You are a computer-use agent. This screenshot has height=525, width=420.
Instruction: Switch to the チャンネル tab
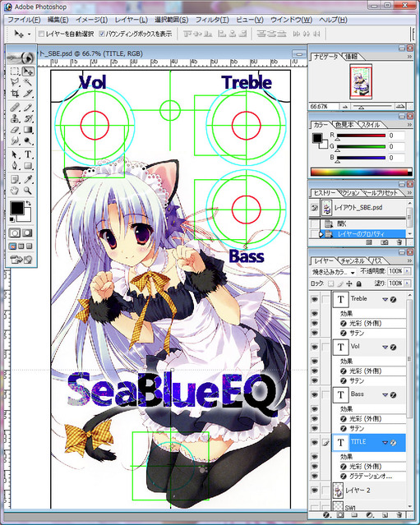point(352,260)
